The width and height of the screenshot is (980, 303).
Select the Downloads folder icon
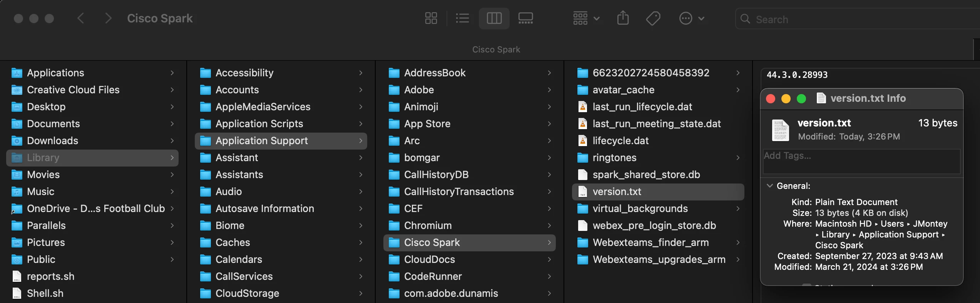coord(17,141)
